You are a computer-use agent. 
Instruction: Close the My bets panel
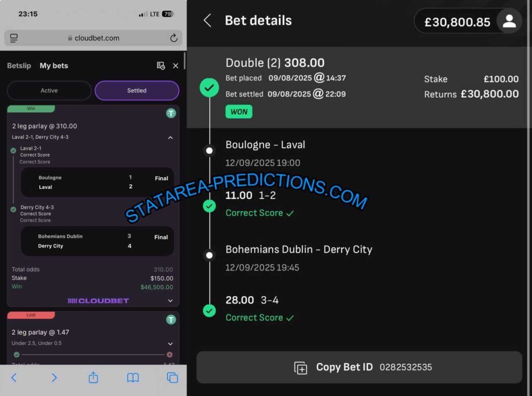176,66
